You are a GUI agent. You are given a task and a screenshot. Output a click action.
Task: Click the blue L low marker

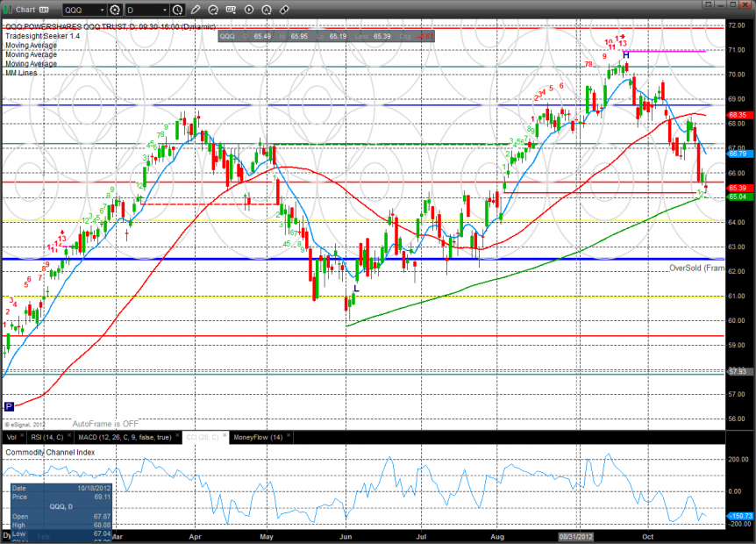pos(356,289)
